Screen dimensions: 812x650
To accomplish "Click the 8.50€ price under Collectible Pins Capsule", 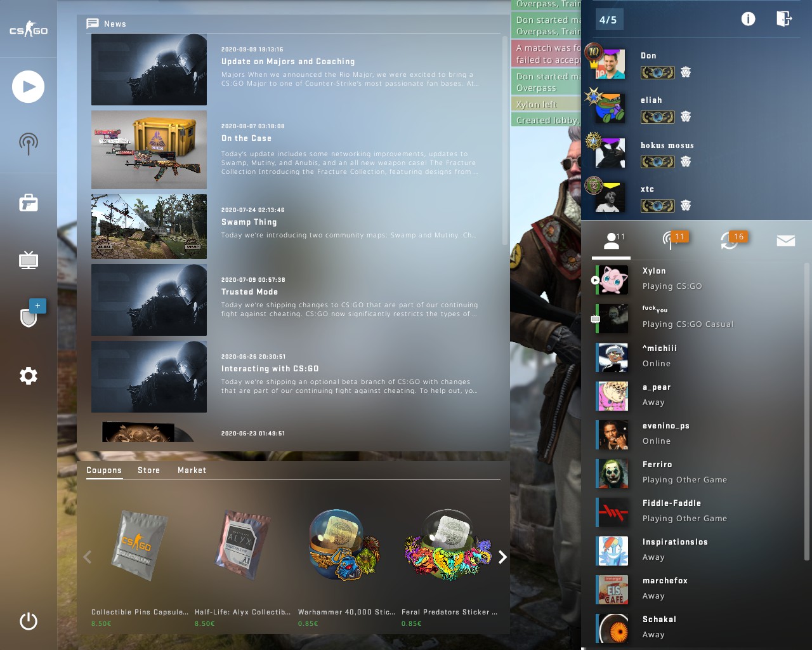I will coord(101,624).
